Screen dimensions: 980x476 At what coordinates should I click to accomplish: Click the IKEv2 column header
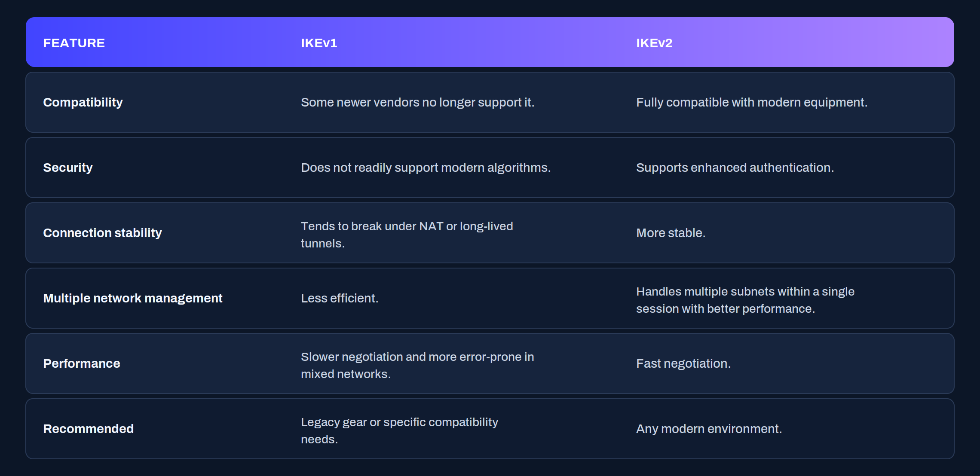(x=654, y=43)
